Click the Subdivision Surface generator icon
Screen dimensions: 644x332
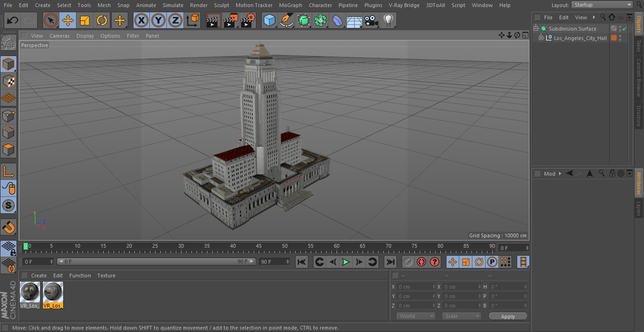[x=304, y=20]
